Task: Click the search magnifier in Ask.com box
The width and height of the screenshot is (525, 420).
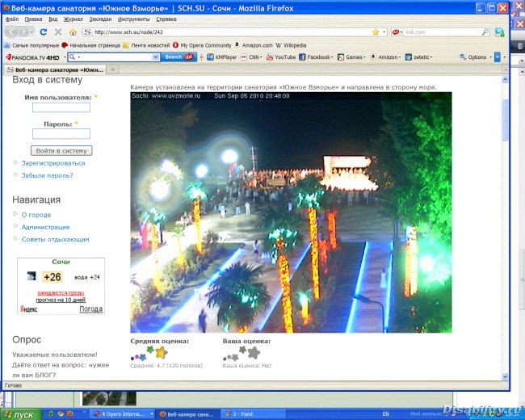Action: coord(485,32)
